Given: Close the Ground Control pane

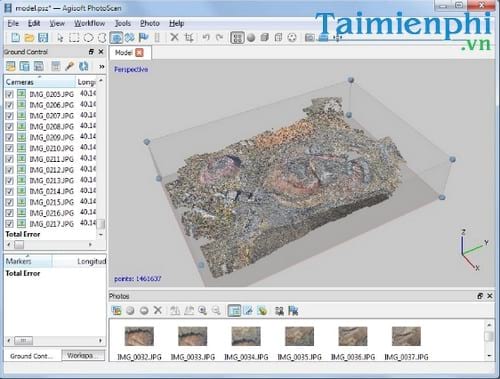Looking at the screenshot, I should point(101,52).
